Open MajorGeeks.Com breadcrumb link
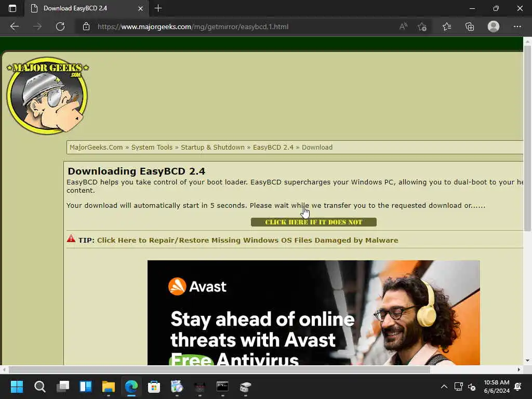Viewport: 532px width, 399px height. pyautogui.click(x=96, y=147)
